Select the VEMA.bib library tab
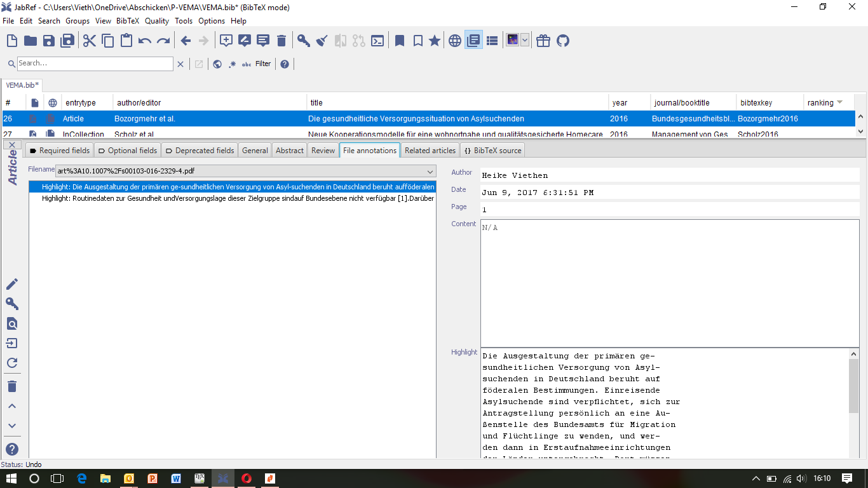The height and width of the screenshot is (488, 868). 22,85
